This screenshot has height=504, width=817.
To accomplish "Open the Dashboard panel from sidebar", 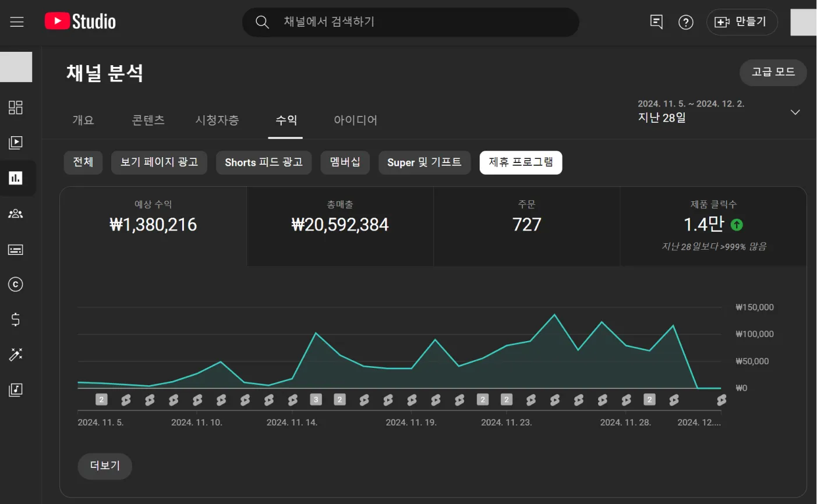I will coord(16,107).
